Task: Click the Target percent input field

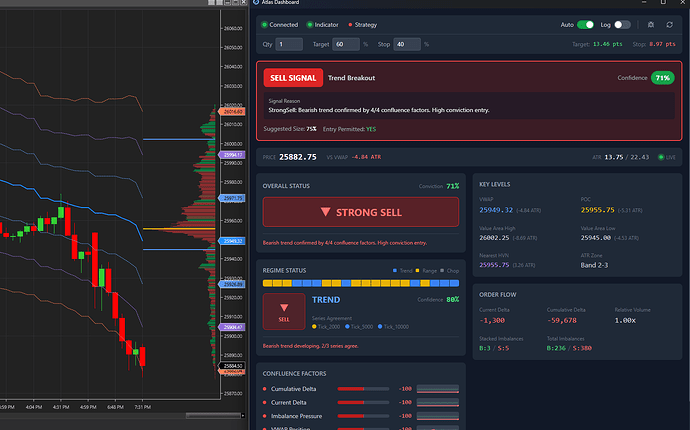Action: (346, 44)
